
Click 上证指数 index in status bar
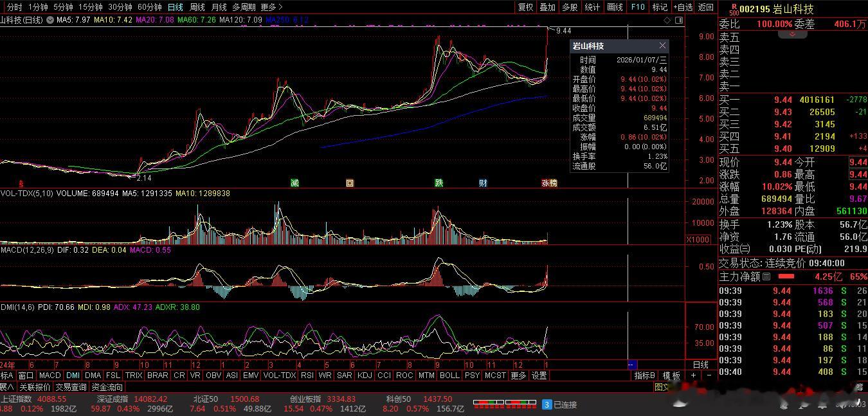(x=17, y=399)
